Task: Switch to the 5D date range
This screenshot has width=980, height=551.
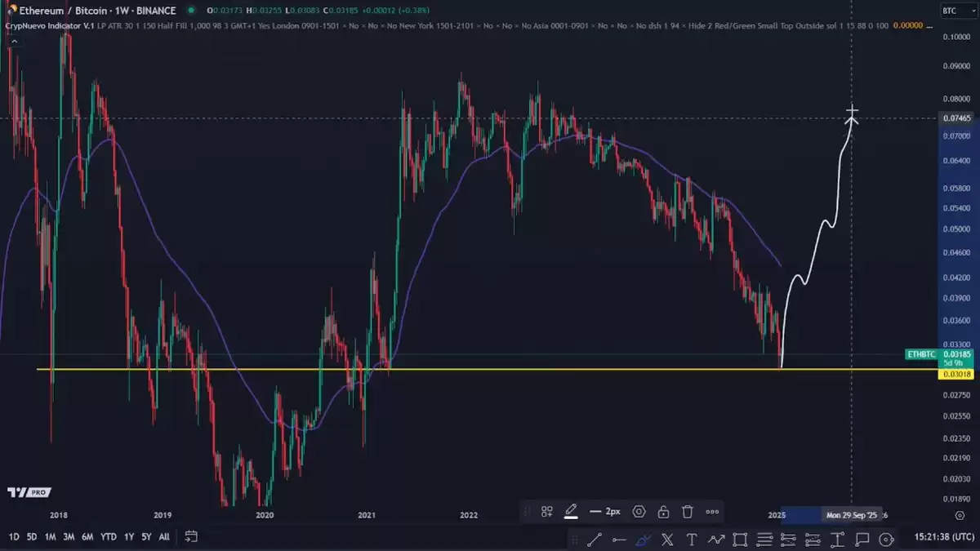Action: 32,537
